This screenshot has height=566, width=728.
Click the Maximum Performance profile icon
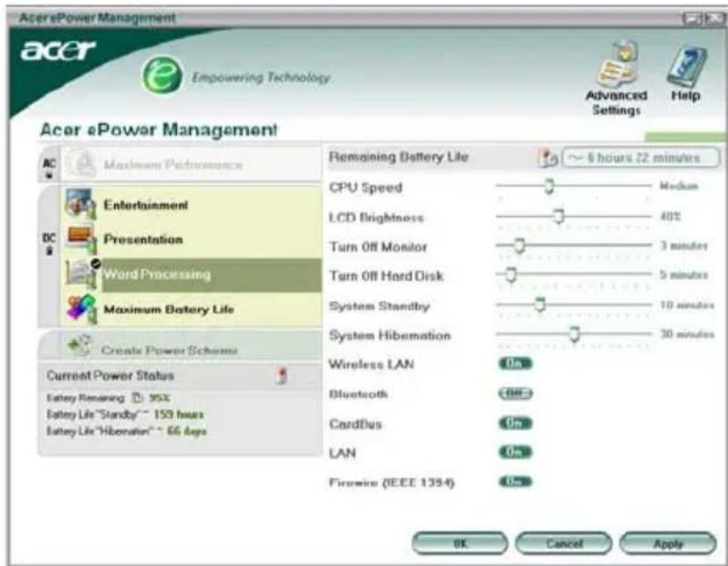click(x=82, y=164)
